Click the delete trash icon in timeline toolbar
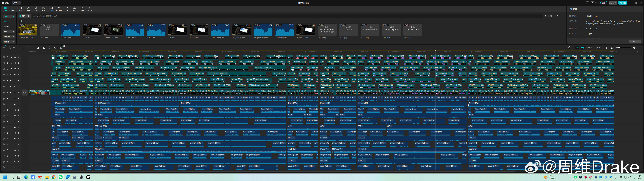Image resolution: width=644 pixels, height=181 pixels. point(50,48)
